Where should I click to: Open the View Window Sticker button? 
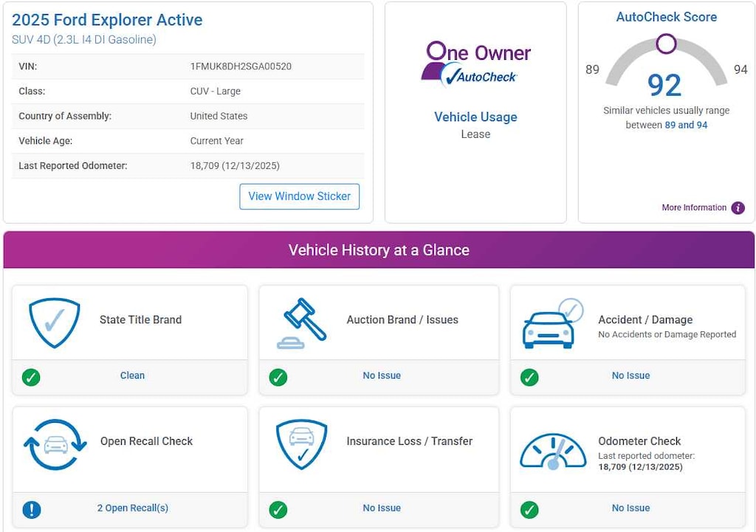299,196
